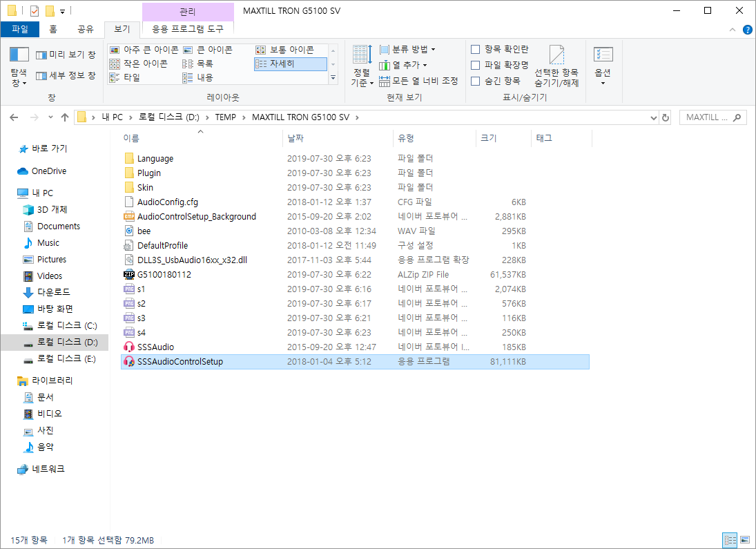The height and width of the screenshot is (549, 756).
Task: Open recent locations dropdown arrow
Action: tap(50, 117)
